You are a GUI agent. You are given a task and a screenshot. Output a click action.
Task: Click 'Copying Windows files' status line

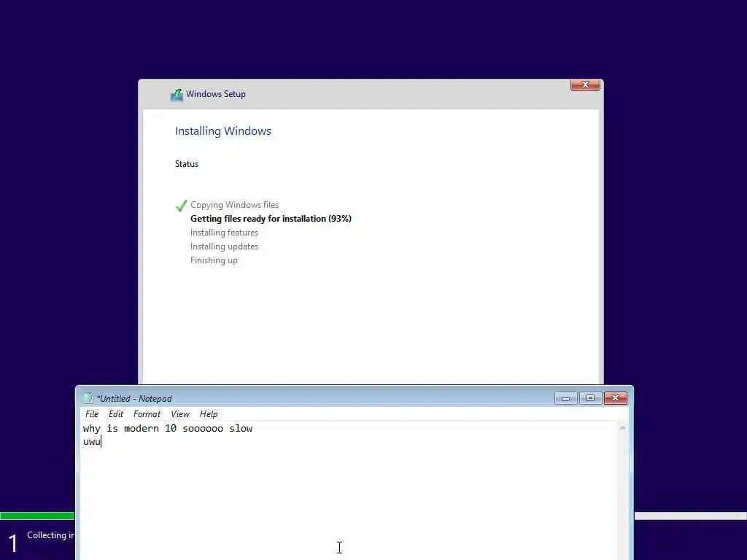pos(234,205)
